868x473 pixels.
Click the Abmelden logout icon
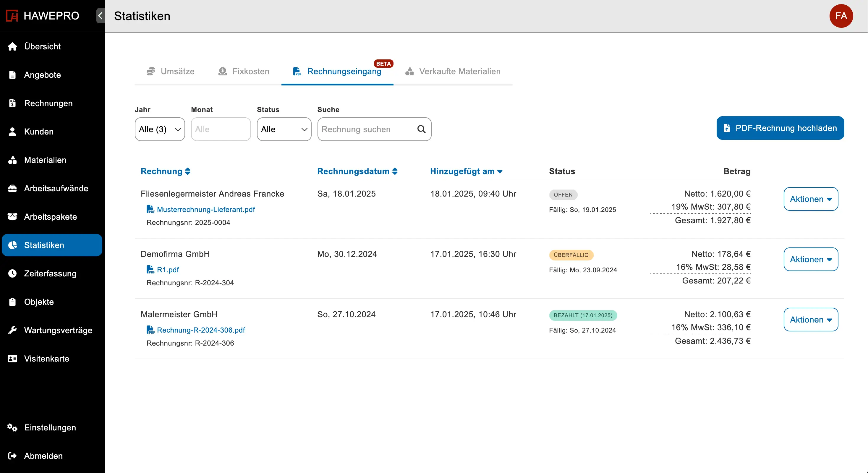point(12,456)
